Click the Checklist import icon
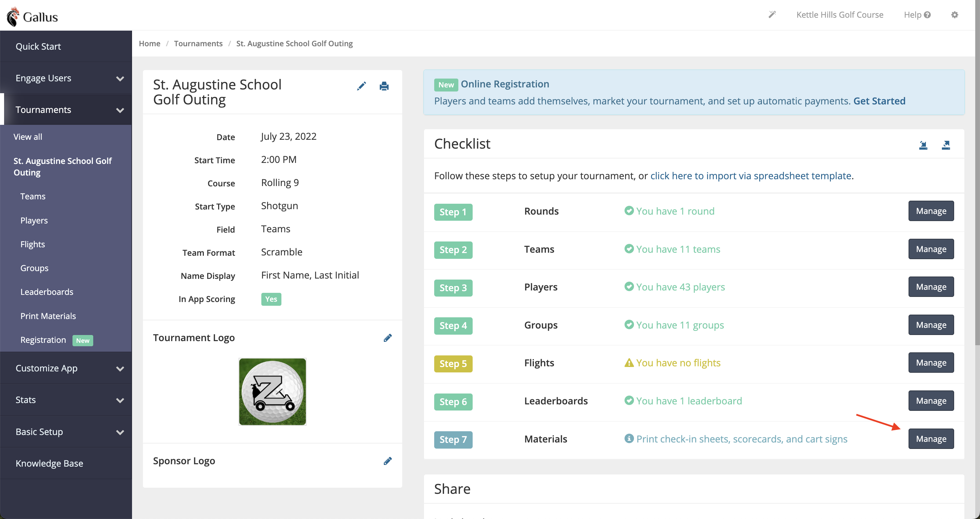The image size is (980, 519). tap(923, 145)
